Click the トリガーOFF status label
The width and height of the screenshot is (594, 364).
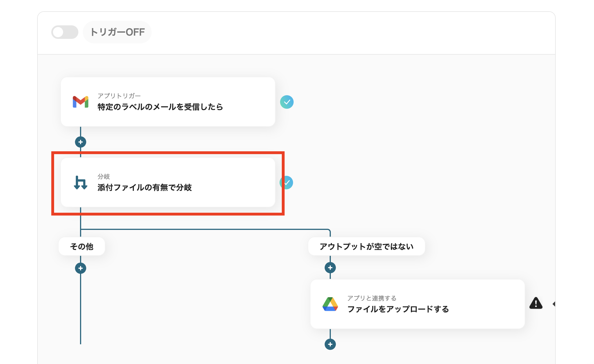(117, 32)
